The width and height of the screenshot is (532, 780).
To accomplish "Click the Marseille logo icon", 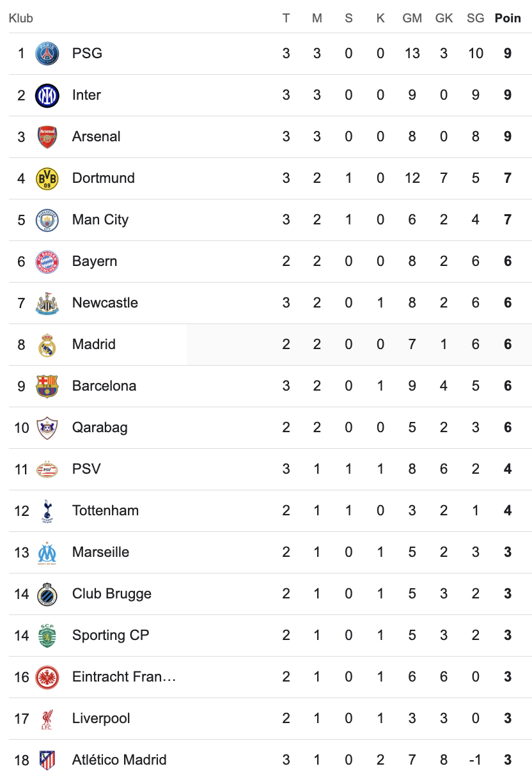I will (47, 552).
